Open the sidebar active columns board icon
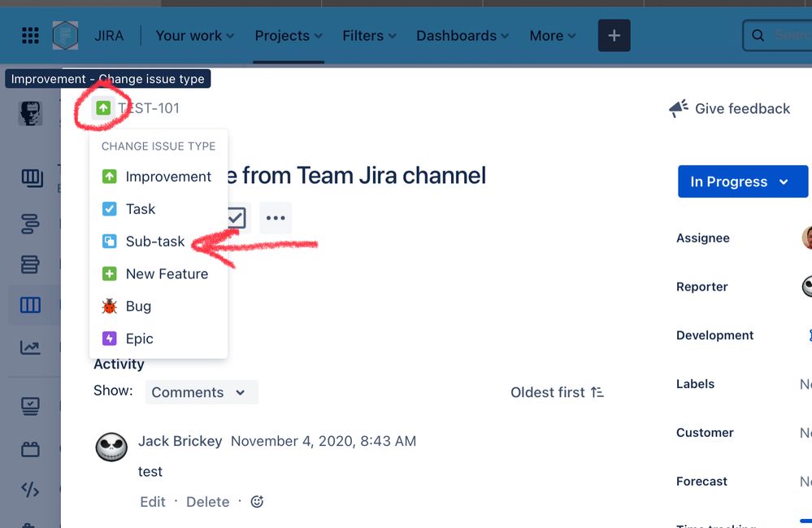 click(30, 304)
